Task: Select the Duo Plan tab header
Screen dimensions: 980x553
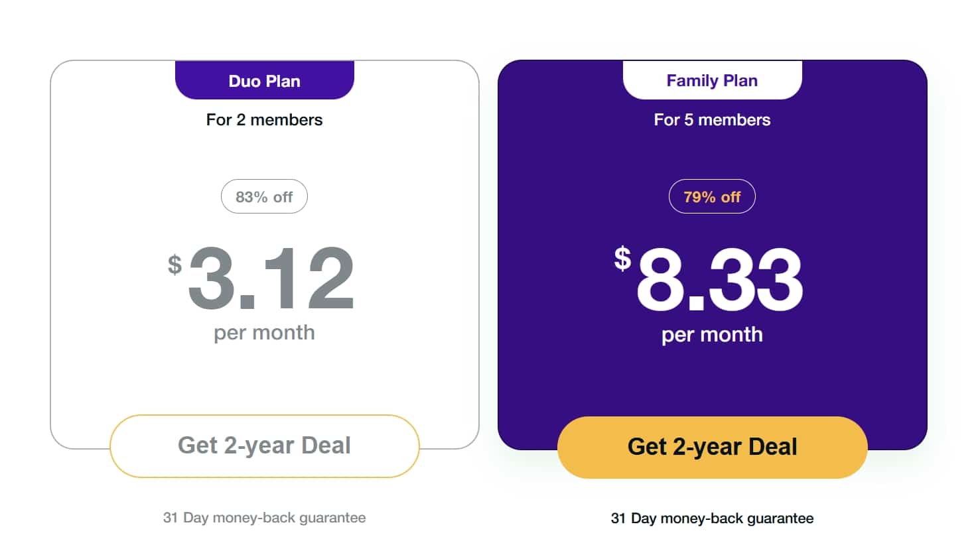Action: (x=264, y=80)
